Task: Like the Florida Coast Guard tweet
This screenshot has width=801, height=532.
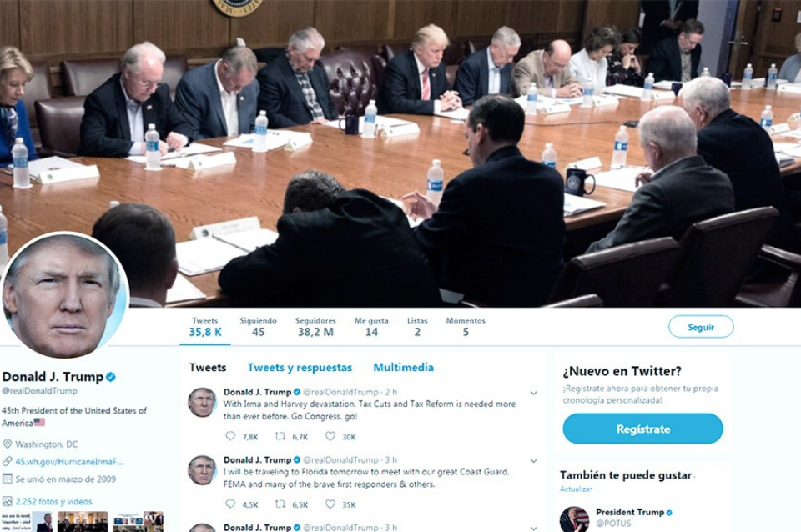Action: coord(330,504)
